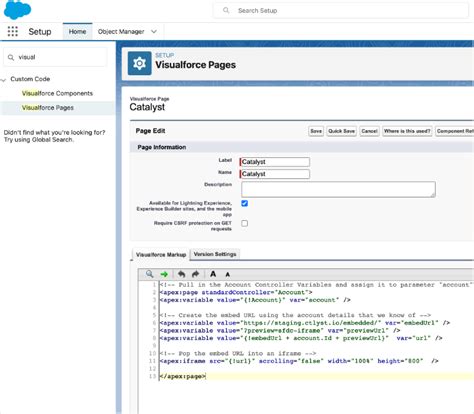The width and height of the screenshot is (474, 414).
Task: Click the green go-to-line arrow icon
Action: coord(164,274)
